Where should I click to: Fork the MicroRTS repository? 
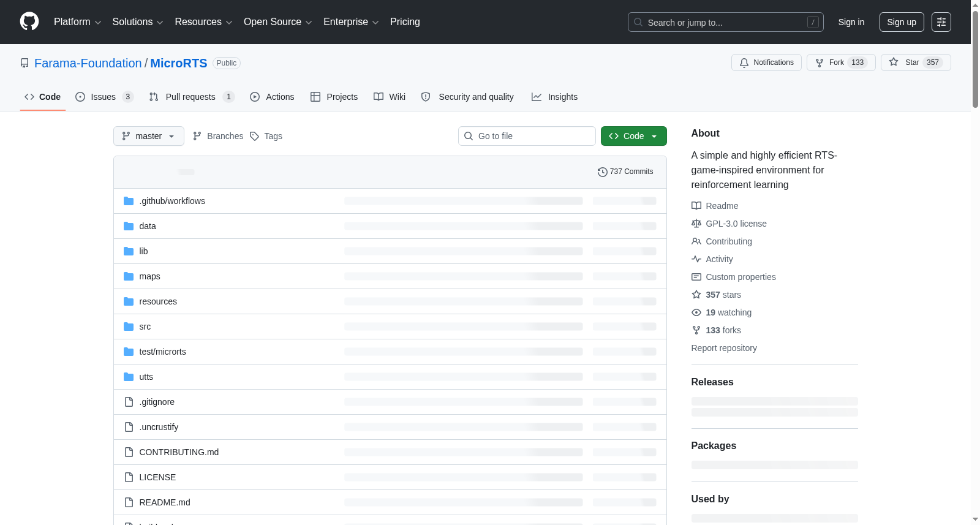click(x=841, y=62)
